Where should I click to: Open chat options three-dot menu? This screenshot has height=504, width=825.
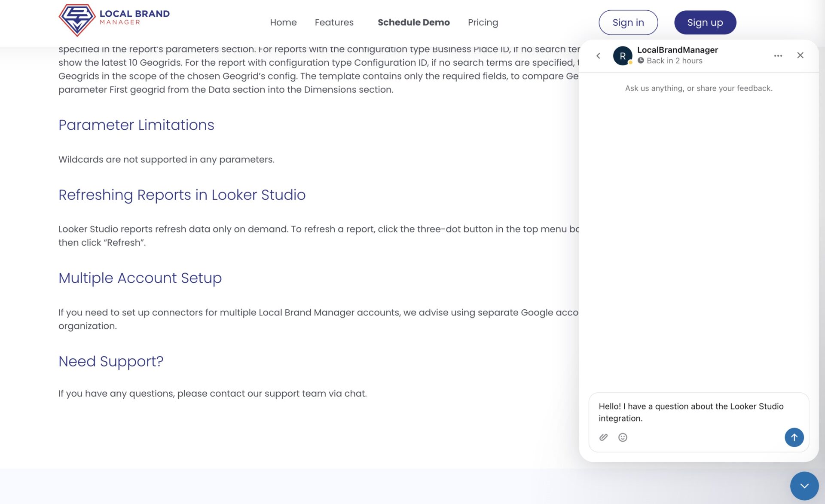tap(778, 56)
